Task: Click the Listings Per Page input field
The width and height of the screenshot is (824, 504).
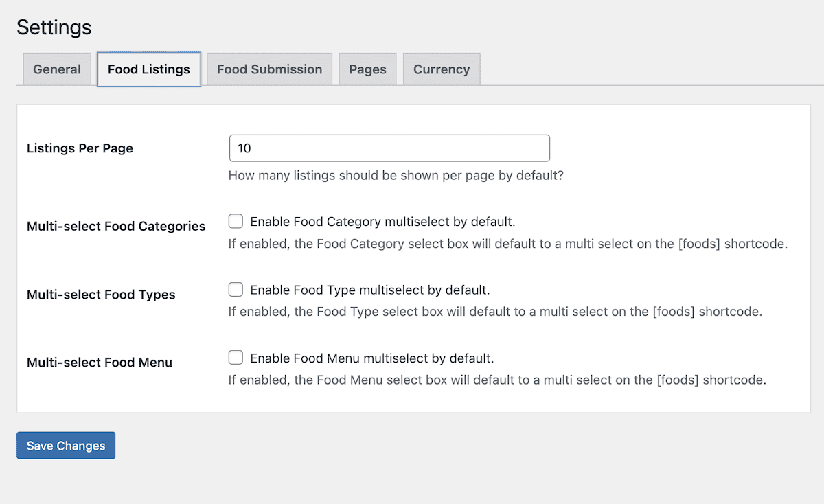Action: coord(389,148)
